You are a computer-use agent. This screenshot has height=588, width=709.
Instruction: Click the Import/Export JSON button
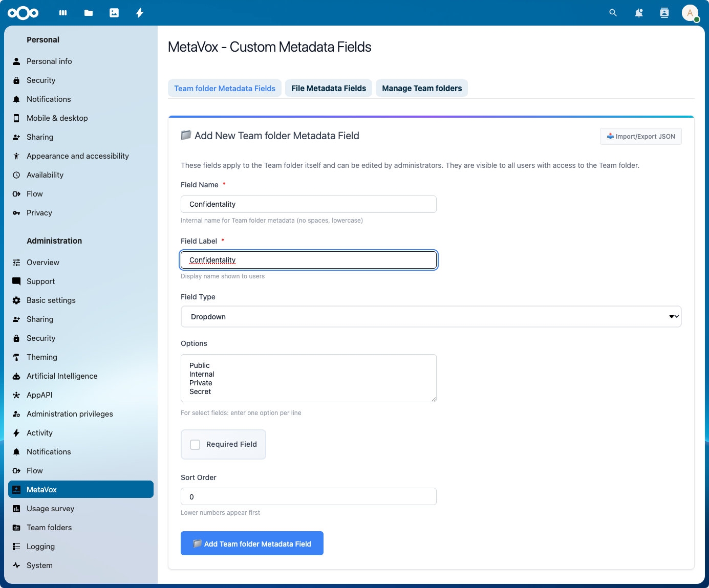[x=641, y=137]
